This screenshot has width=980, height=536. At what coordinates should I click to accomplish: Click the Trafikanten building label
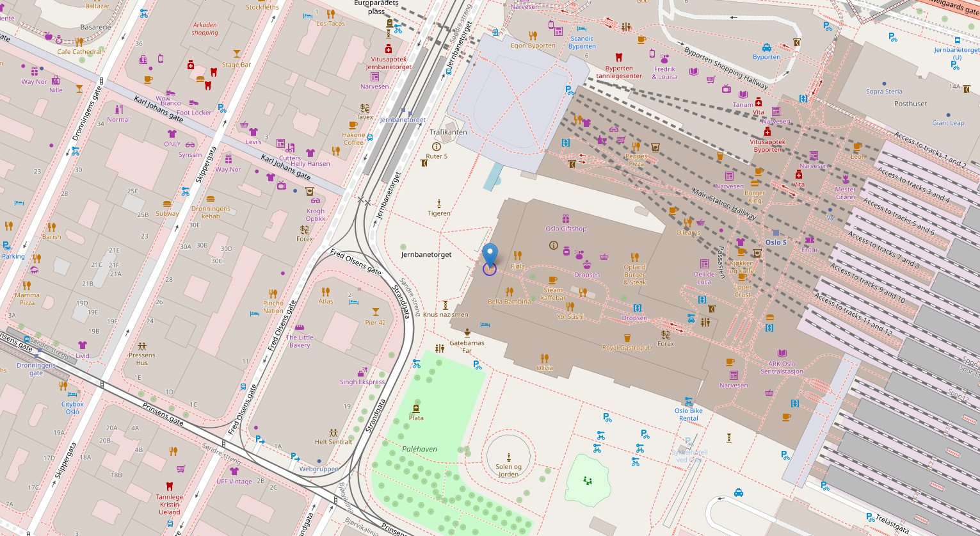point(448,132)
